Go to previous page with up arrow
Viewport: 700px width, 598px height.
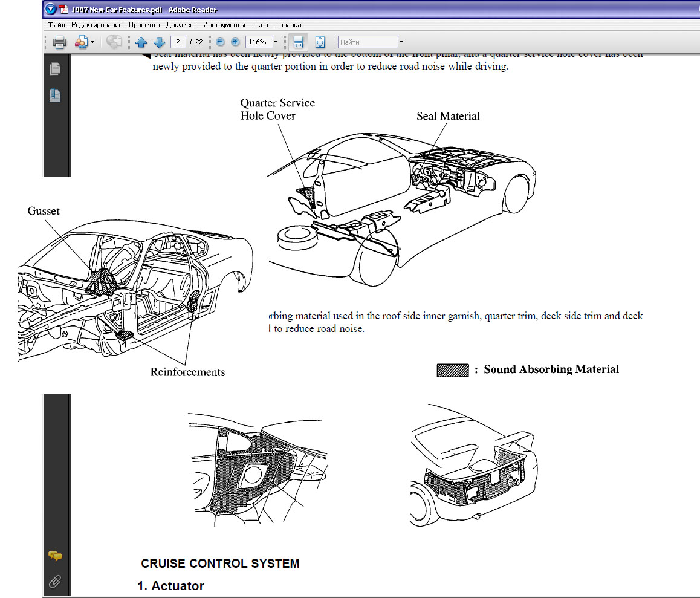141,42
